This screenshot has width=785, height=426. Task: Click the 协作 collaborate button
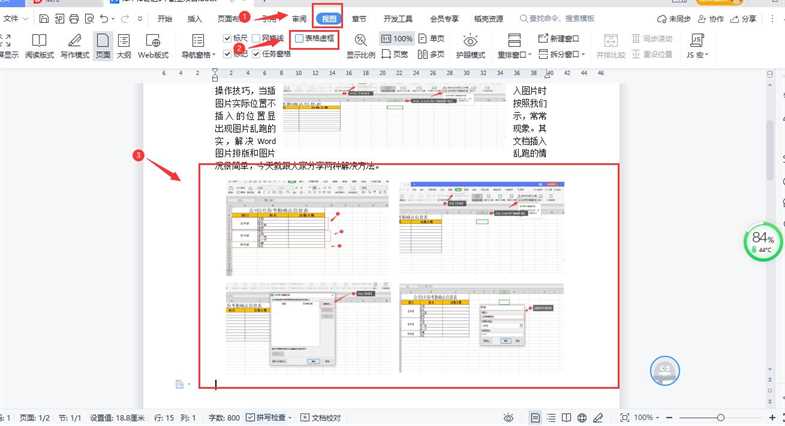click(711, 18)
